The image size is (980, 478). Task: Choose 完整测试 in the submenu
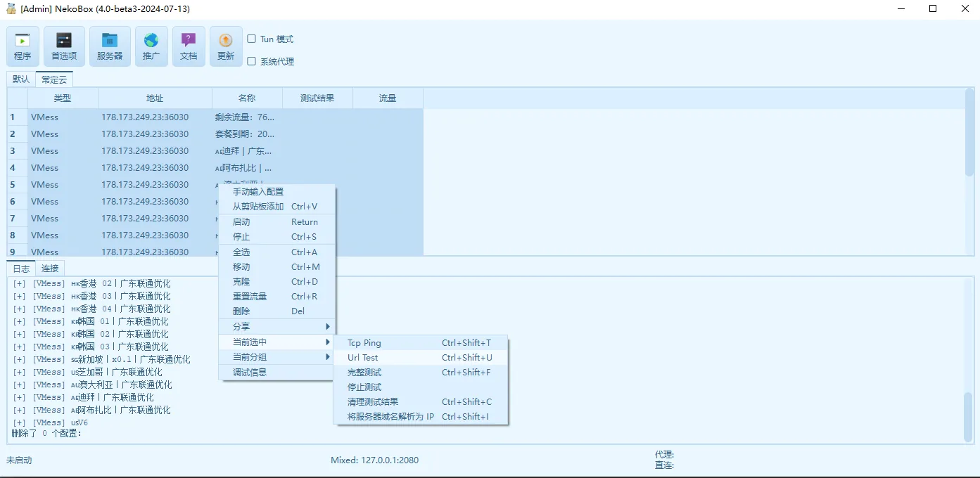tap(420, 373)
